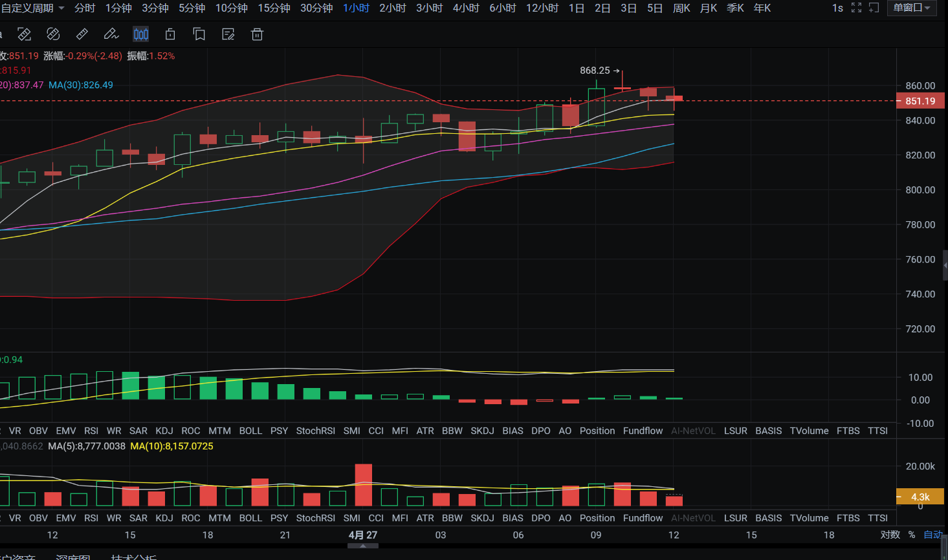Screen dimensions: 948x560
Task: Click the pen freehand drawing tool
Action: tap(111, 34)
